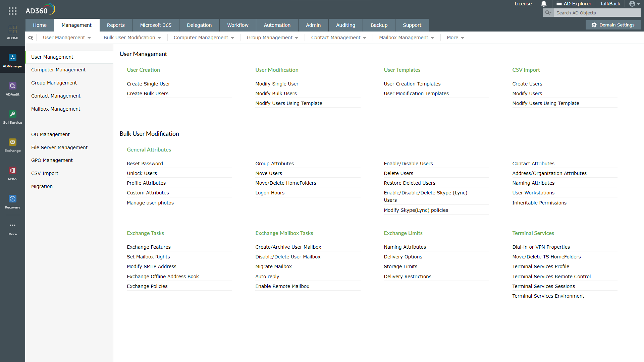Open the ADAudit sidebar icon
Viewport: 644px width, 362px height.
(x=12, y=89)
